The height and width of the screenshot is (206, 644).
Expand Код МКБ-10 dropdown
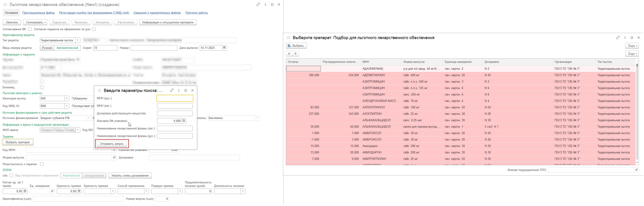click(x=67, y=106)
